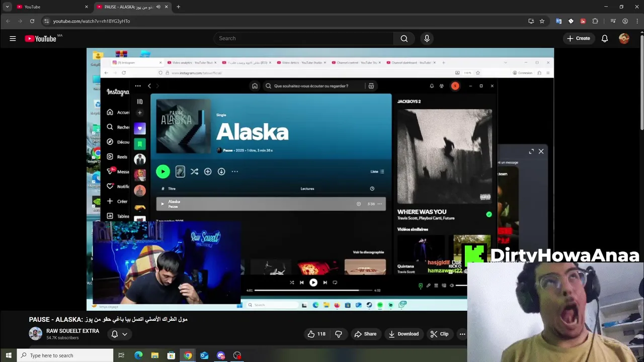This screenshot has width=644, height=362.
Task: Open Chrome media controls icon
Action: click(x=613, y=21)
